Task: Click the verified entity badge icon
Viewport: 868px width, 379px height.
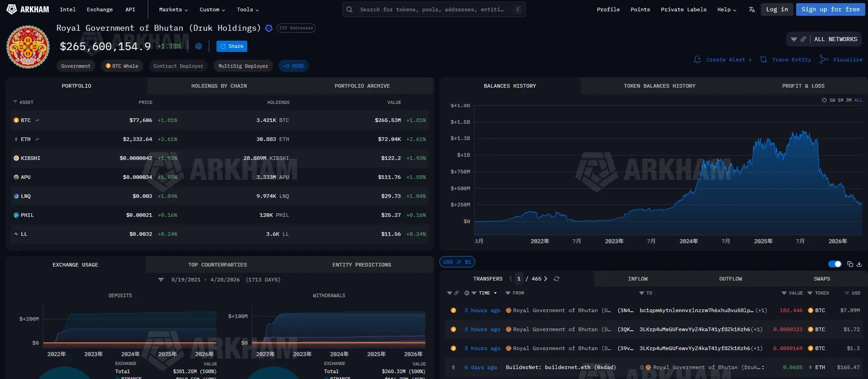Action: click(269, 28)
